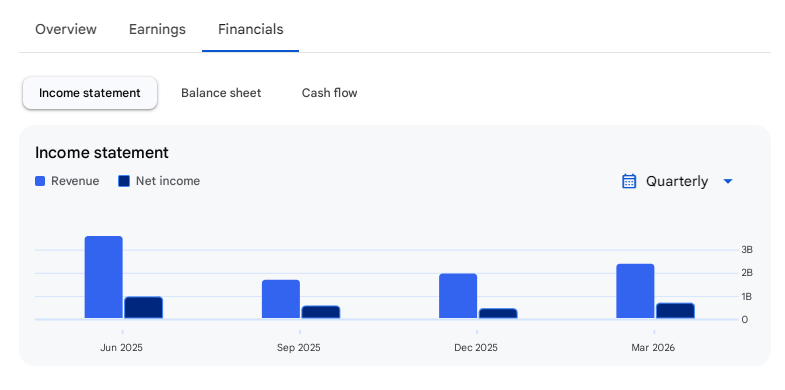Click the Jun 2025 revenue bar

coord(104,277)
